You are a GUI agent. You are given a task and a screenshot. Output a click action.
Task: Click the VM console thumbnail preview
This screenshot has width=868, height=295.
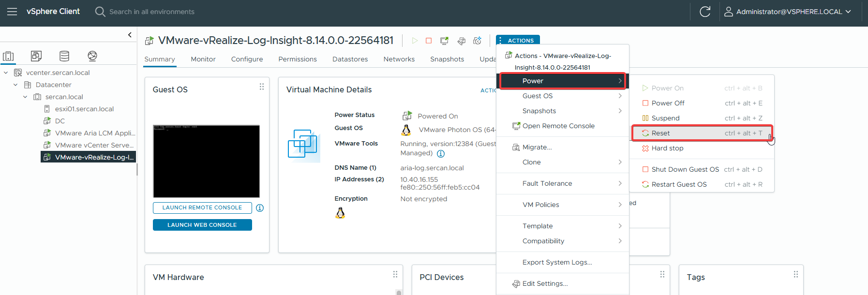coord(207,161)
